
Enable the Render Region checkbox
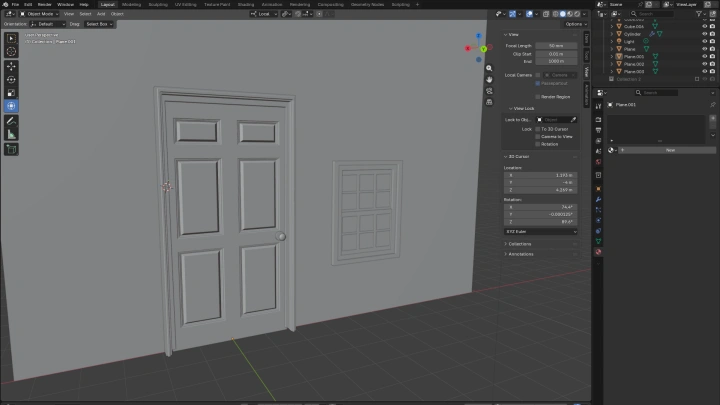[538, 96]
